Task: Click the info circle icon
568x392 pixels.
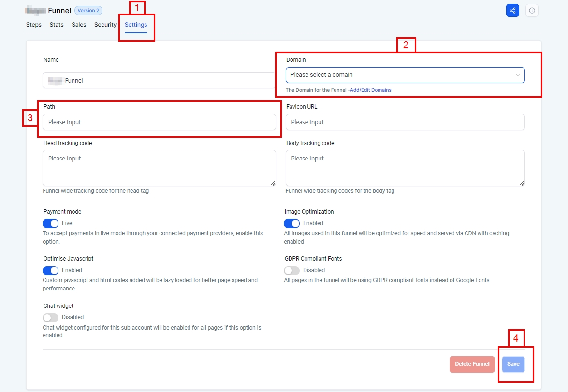Action: tap(532, 10)
